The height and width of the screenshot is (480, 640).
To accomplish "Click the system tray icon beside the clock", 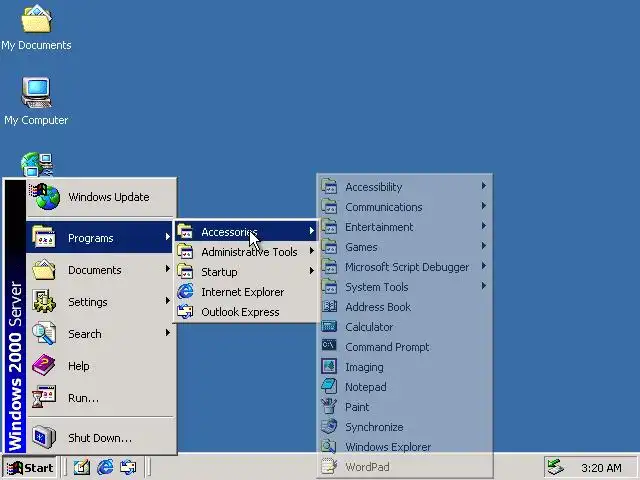I will [555, 467].
